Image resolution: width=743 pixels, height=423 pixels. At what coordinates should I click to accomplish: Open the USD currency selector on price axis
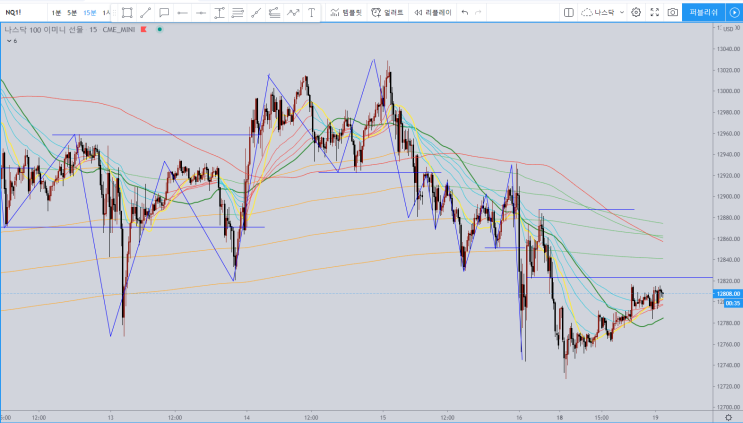(728, 29)
